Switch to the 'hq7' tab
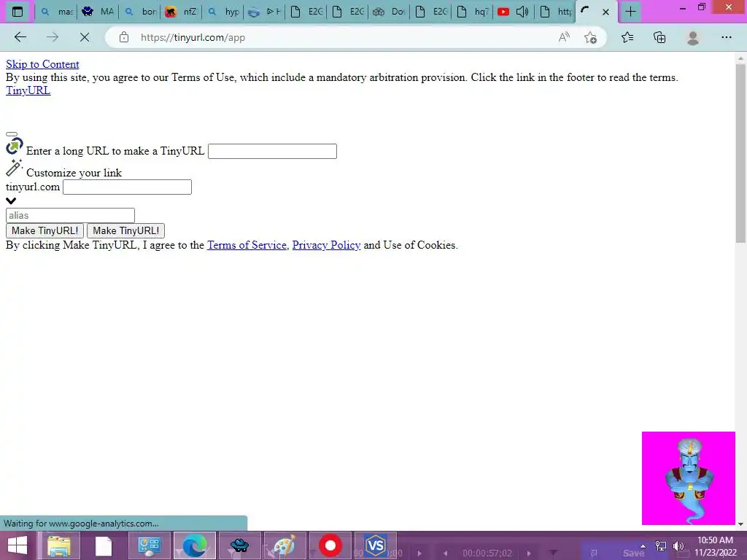 click(472, 12)
